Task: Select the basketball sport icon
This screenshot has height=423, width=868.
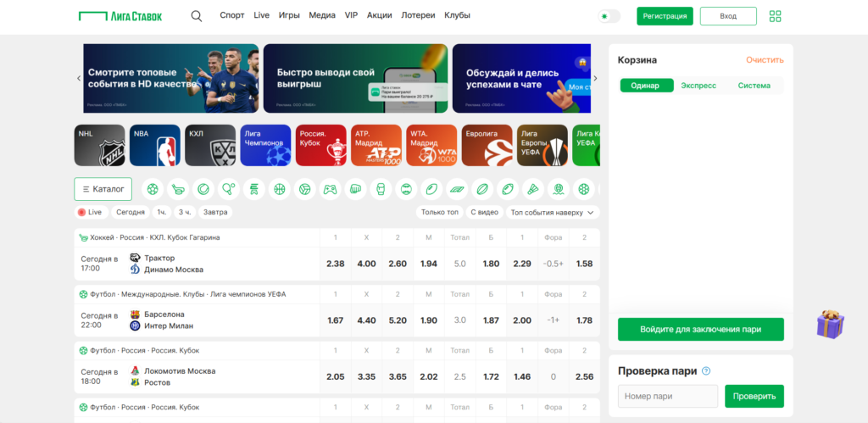Action: click(x=280, y=189)
